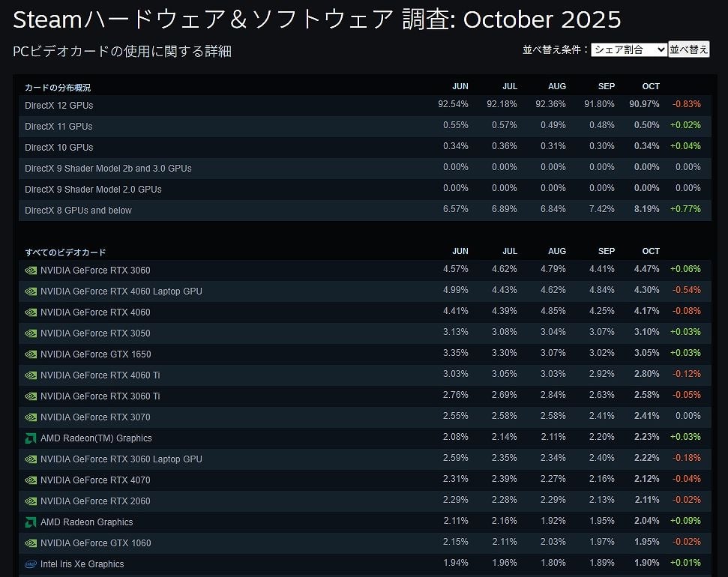This screenshot has height=577, width=728.
Task: Click the NVIDIA GeForce RTX 4060 Ti entry
Action: (100, 375)
